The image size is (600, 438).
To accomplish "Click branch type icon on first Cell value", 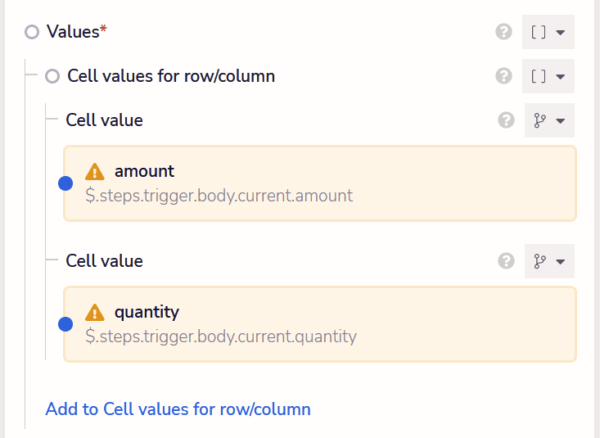I will (540, 120).
